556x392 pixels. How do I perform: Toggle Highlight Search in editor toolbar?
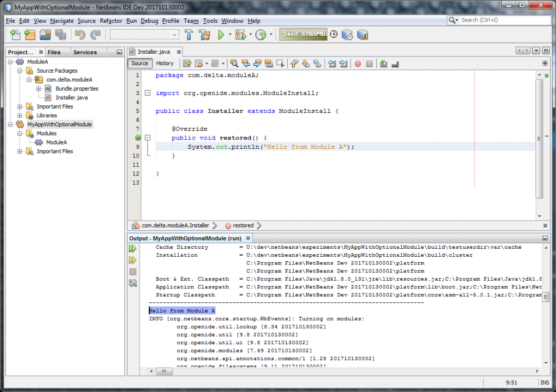tap(269, 64)
